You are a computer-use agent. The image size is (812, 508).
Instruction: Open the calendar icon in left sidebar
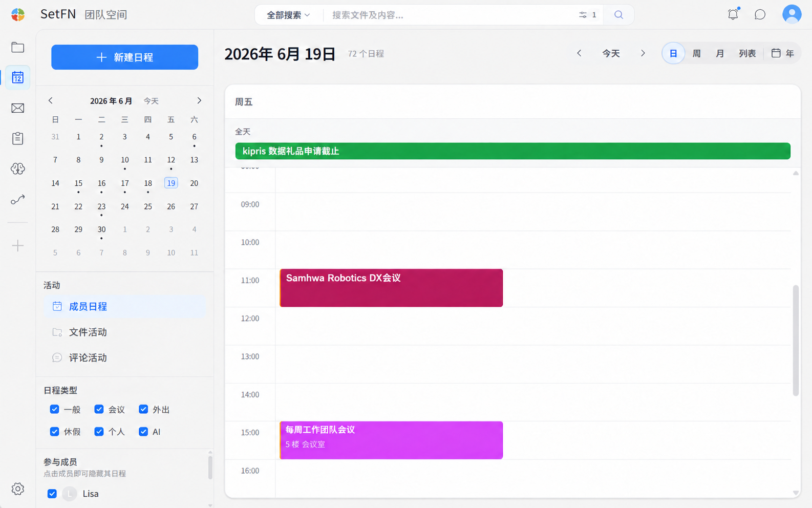(18, 77)
